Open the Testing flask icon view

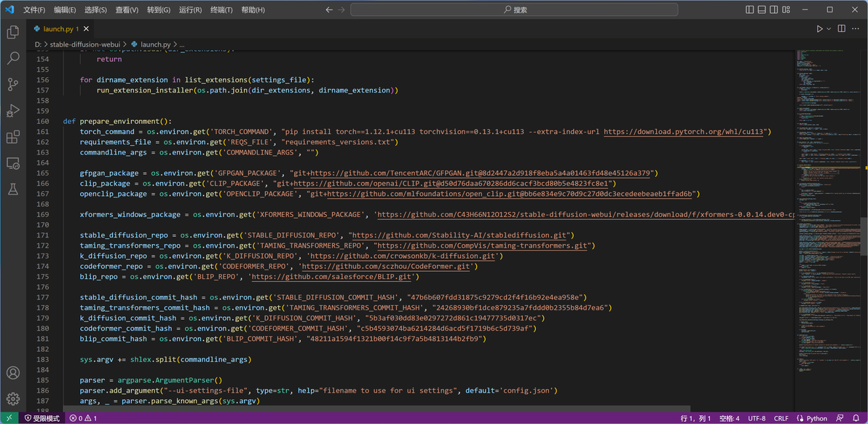click(x=12, y=189)
